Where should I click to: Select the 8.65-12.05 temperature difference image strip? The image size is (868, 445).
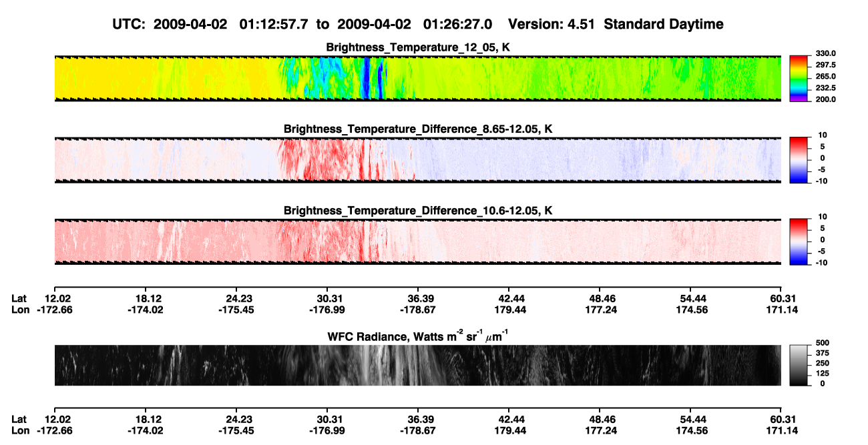tap(417, 159)
